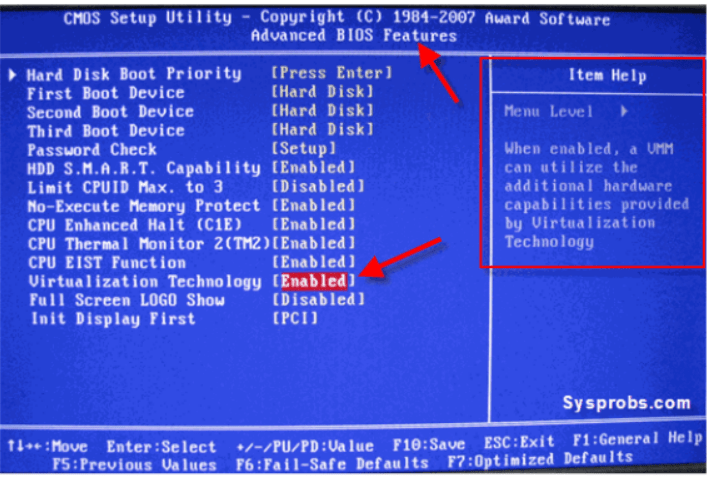
Task: Click the triangle arrow beside Hard Disk Boot Priority
Action: click(x=13, y=75)
